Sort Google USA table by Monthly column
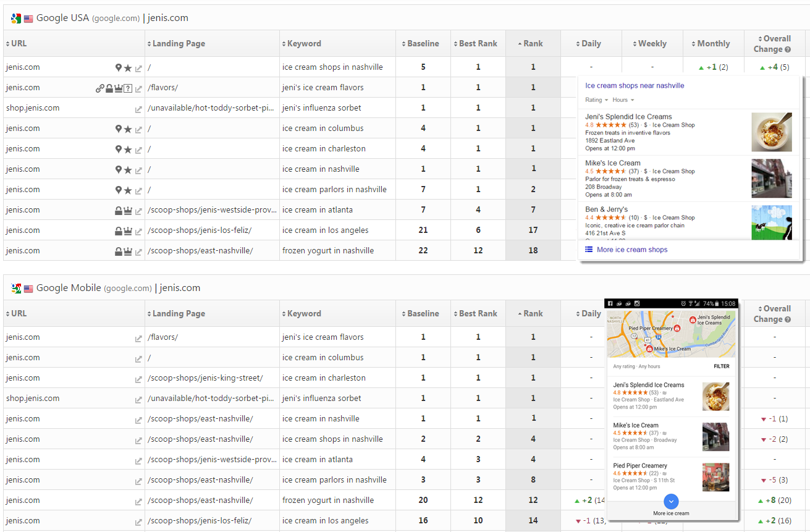810x532 pixels. coord(713,44)
